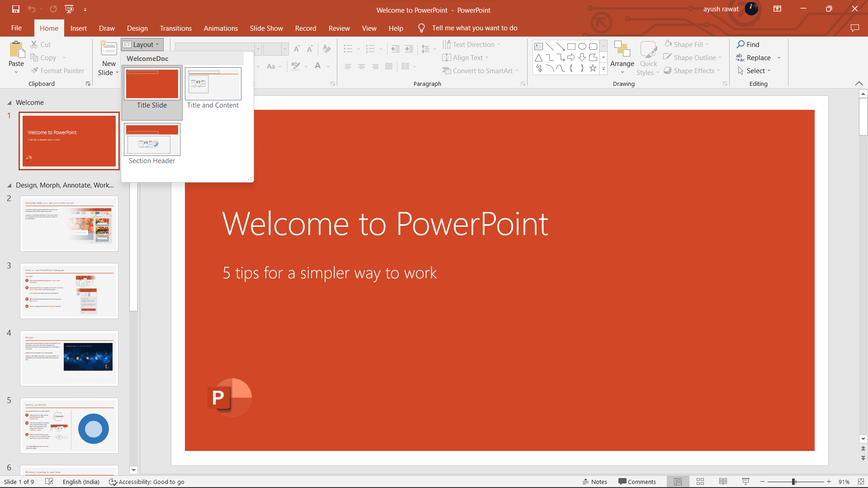Click Replace in Editing group
This screenshot has height=488, width=868.
point(758,58)
